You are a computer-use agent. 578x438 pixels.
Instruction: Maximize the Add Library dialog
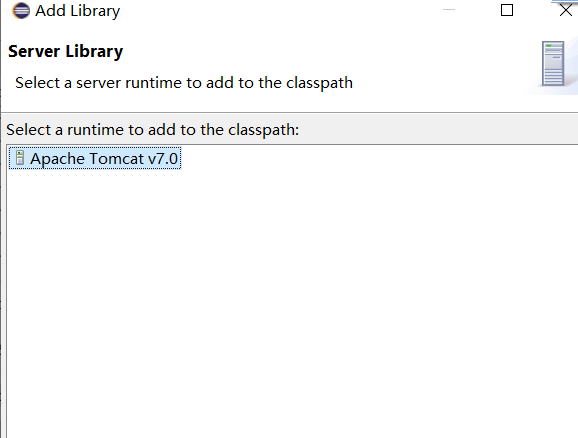coord(507,10)
